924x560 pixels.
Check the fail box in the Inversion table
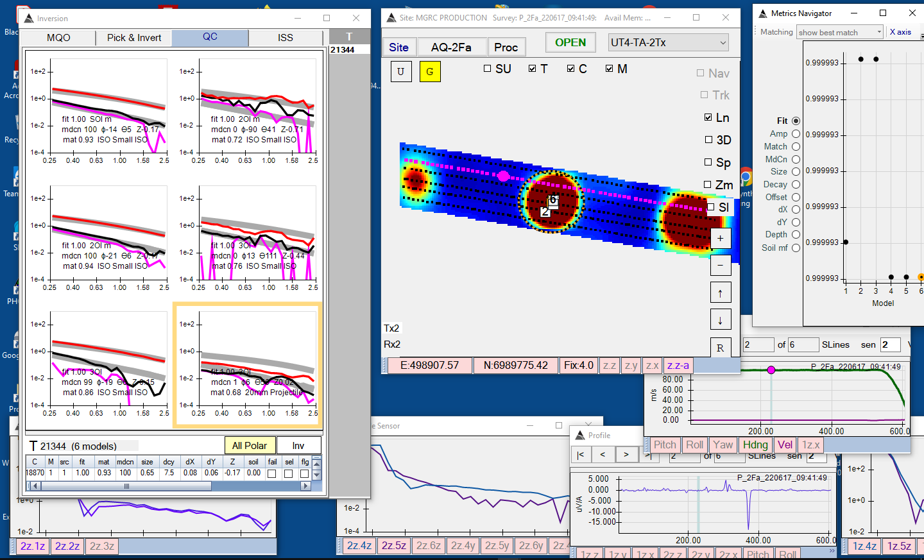(272, 473)
